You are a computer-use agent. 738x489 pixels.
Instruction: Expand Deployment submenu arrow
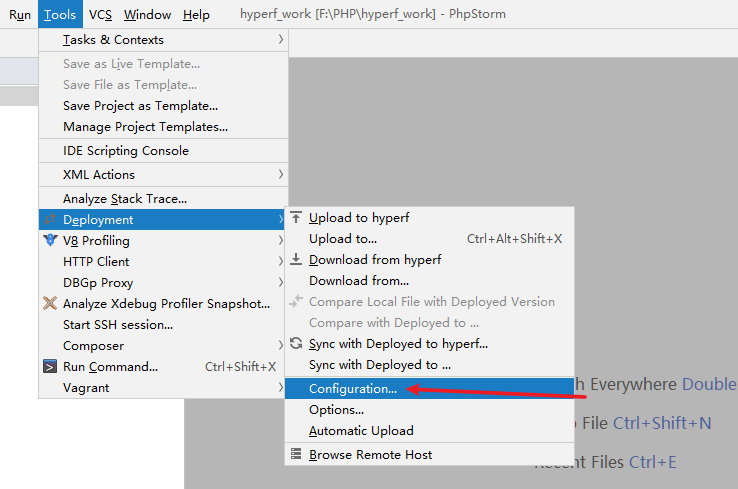281,220
